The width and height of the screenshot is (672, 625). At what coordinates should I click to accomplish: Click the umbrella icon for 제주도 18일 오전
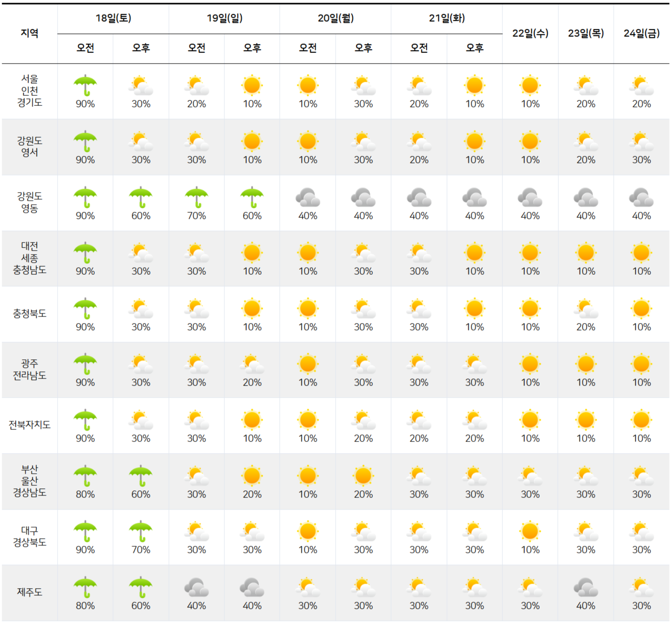tap(85, 588)
